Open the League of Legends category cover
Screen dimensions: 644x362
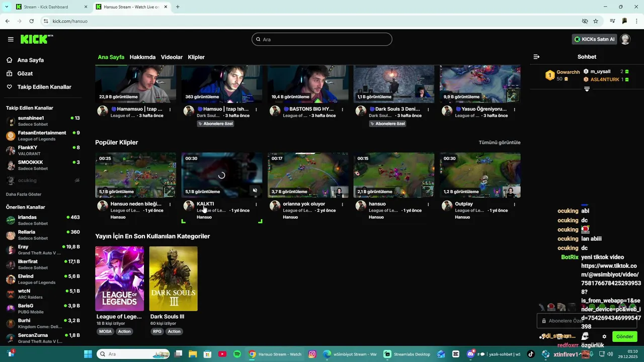(120, 279)
